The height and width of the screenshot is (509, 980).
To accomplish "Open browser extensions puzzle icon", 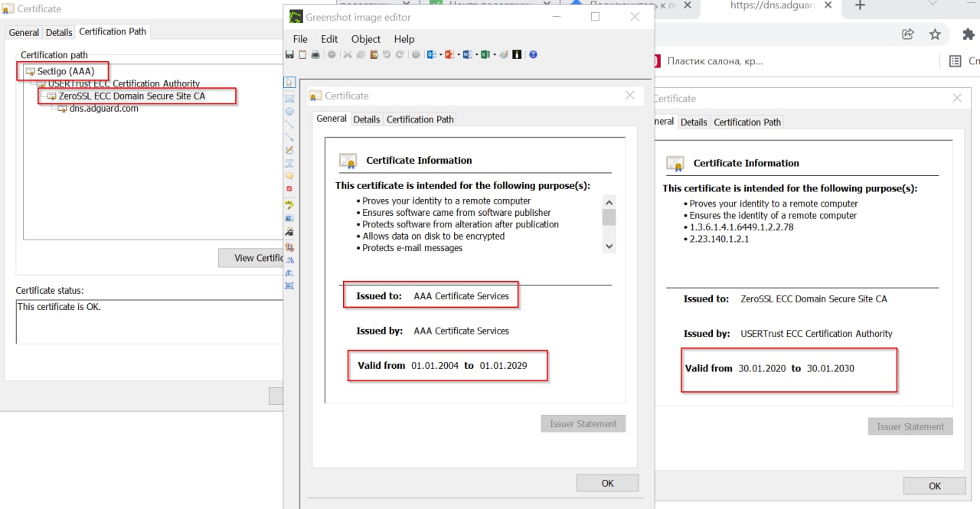I will click(969, 34).
